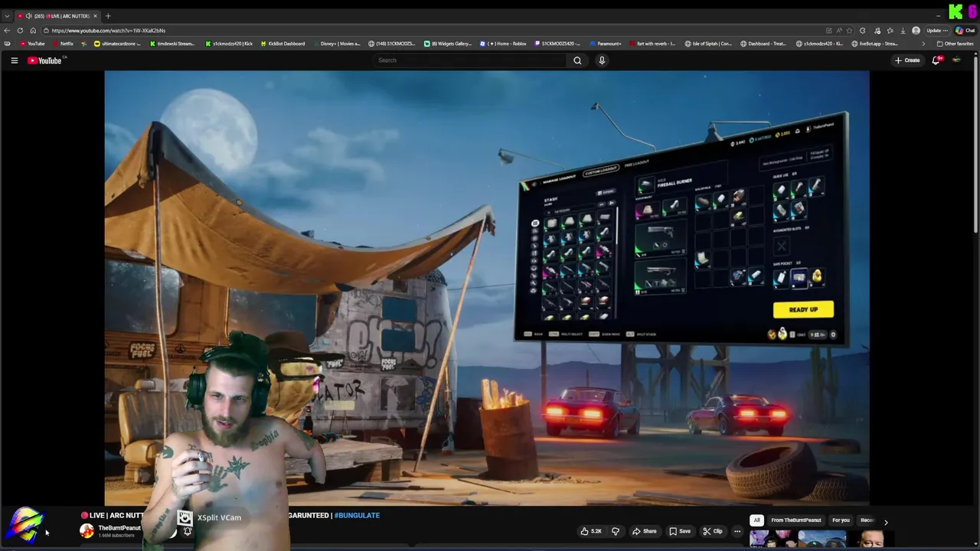This screenshot has width=980, height=551.
Task: Open the Disney+ Movies bookmark
Action: 336,44
